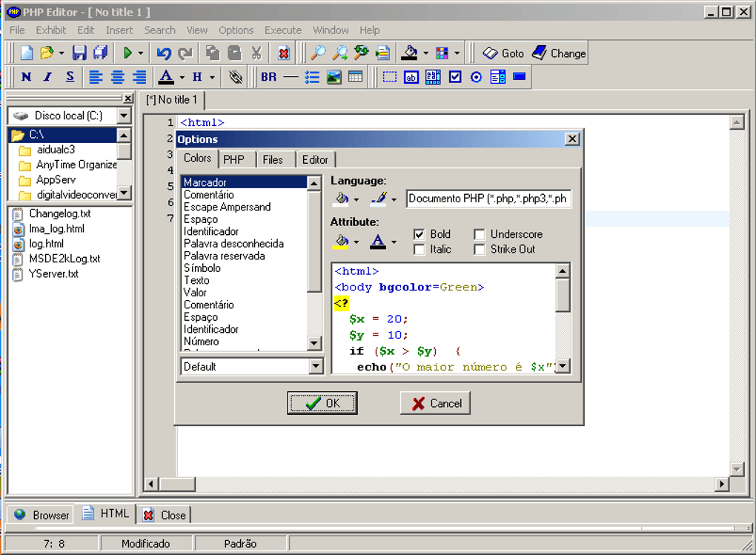Screen dimensions: 756x555
Task: Open the Default scheme dropdown
Action: tap(315, 367)
